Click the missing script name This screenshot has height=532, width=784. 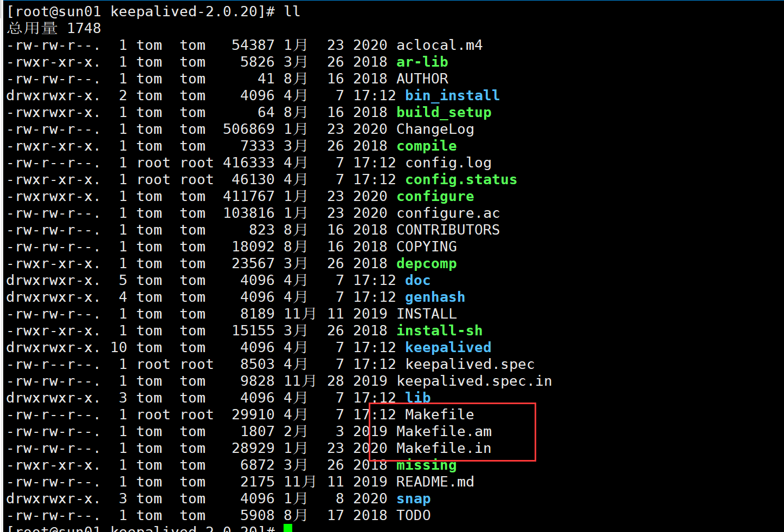(427, 465)
